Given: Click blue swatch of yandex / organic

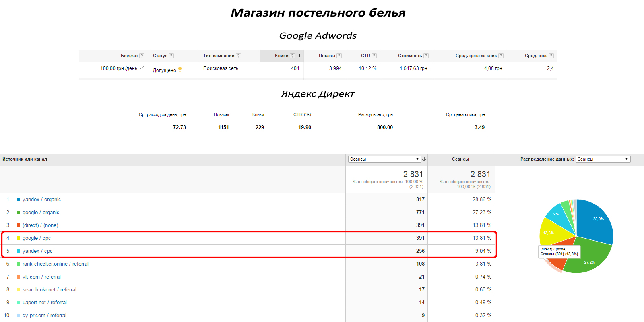Looking at the screenshot, I should coord(18,199).
